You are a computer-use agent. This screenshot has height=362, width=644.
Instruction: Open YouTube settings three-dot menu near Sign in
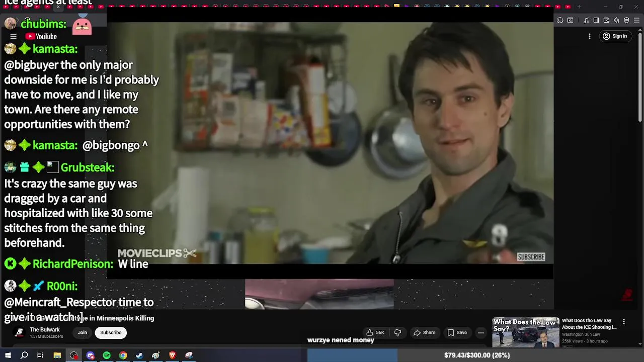589,36
